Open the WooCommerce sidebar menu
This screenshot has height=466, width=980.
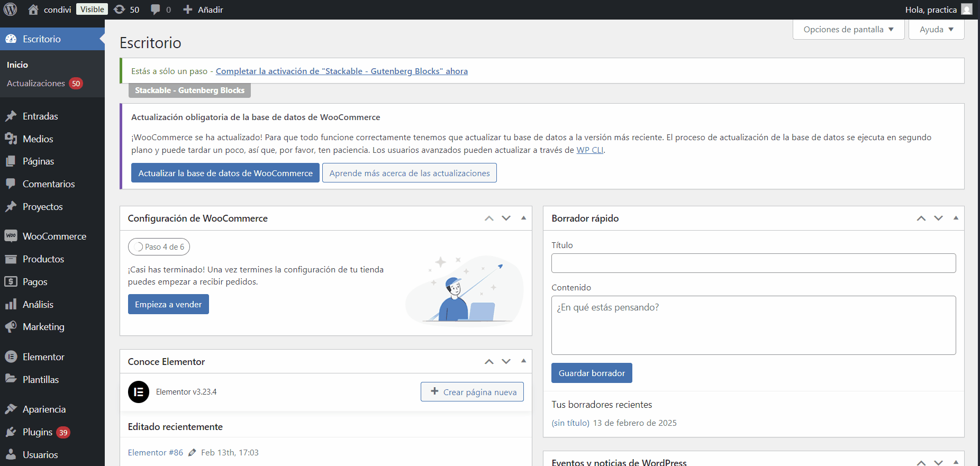54,236
